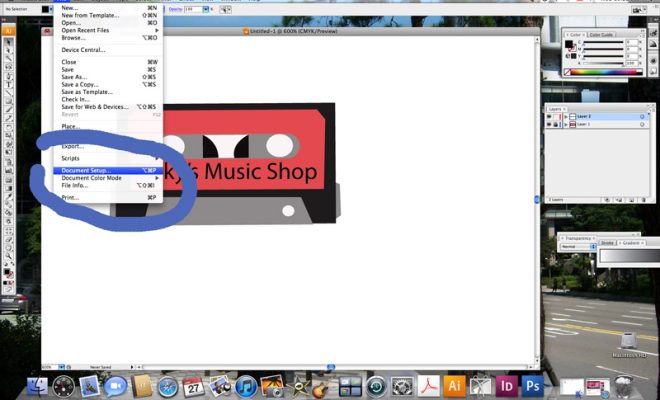The width and height of the screenshot is (660, 400).
Task: Open the Scripts submenu
Action: click(108, 158)
